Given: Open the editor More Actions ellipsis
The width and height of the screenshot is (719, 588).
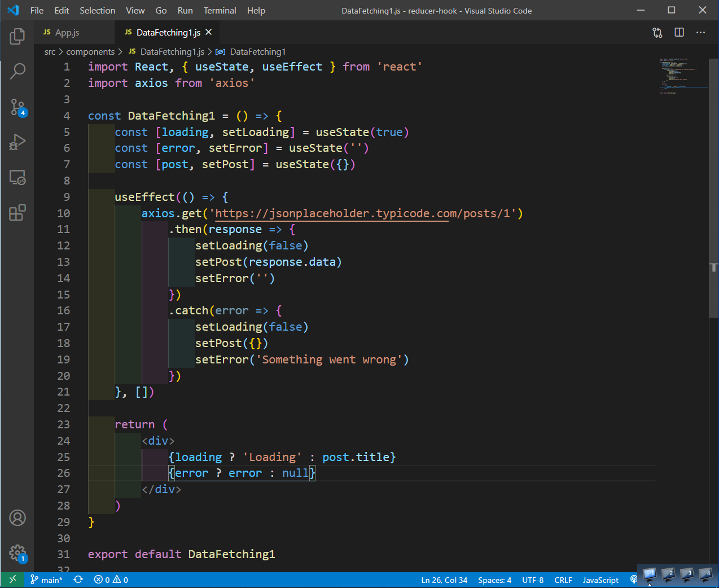Looking at the screenshot, I should [701, 33].
